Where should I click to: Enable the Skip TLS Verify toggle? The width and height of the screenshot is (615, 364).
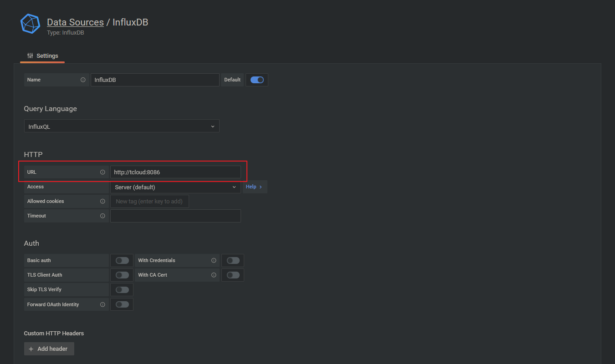122,289
